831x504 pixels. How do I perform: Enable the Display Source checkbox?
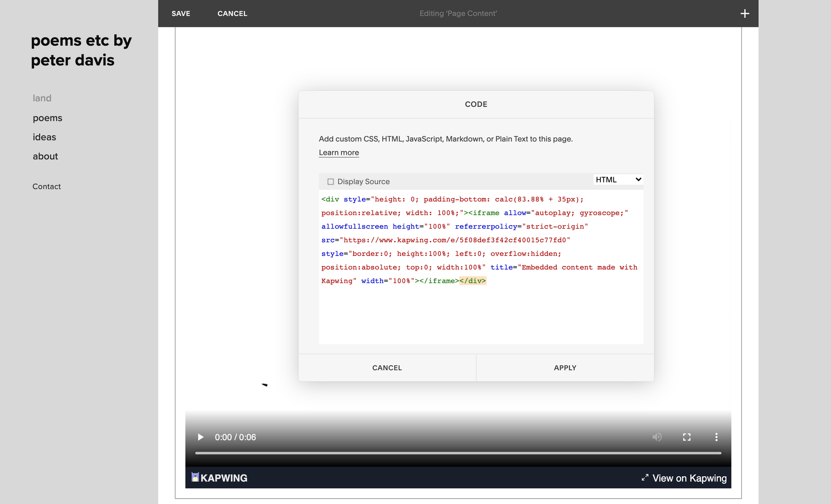click(x=331, y=182)
